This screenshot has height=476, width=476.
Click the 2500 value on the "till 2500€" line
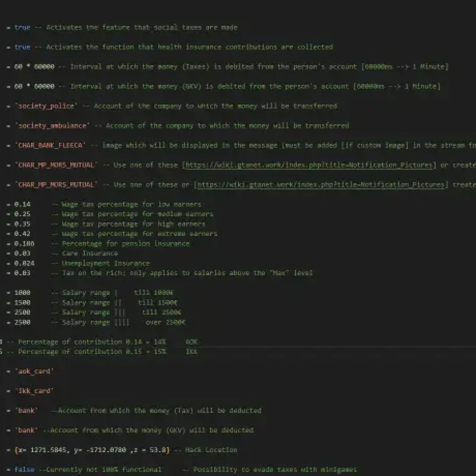click(x=22, y=312)
